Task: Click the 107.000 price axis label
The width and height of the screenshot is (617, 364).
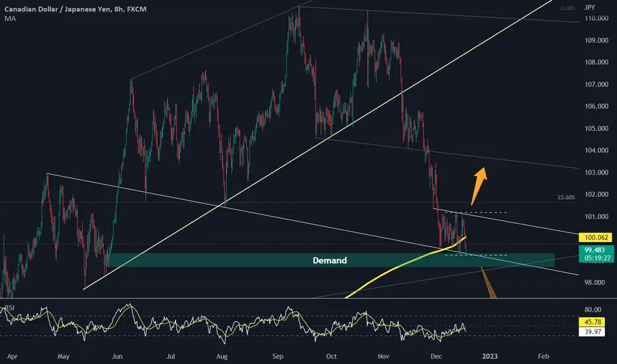Action: tap(596, 84)
